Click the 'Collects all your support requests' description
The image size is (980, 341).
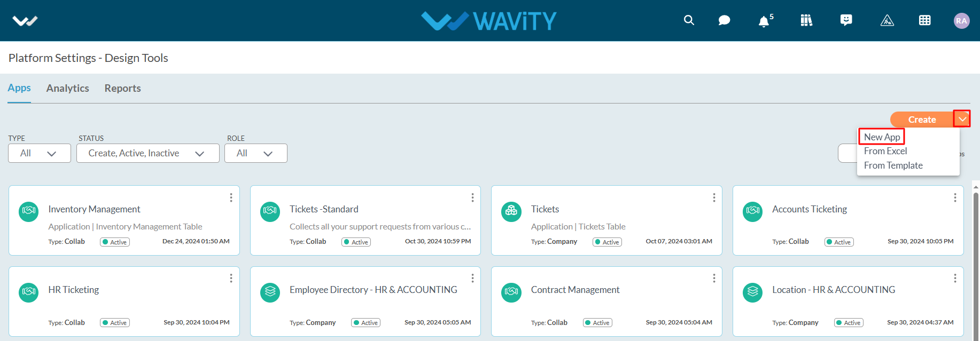(x=380, y=227)
